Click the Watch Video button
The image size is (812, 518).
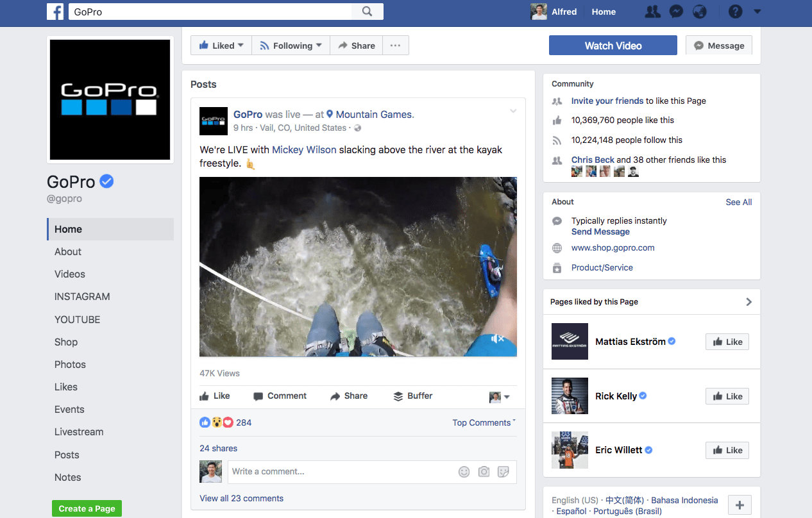[613, 45]
